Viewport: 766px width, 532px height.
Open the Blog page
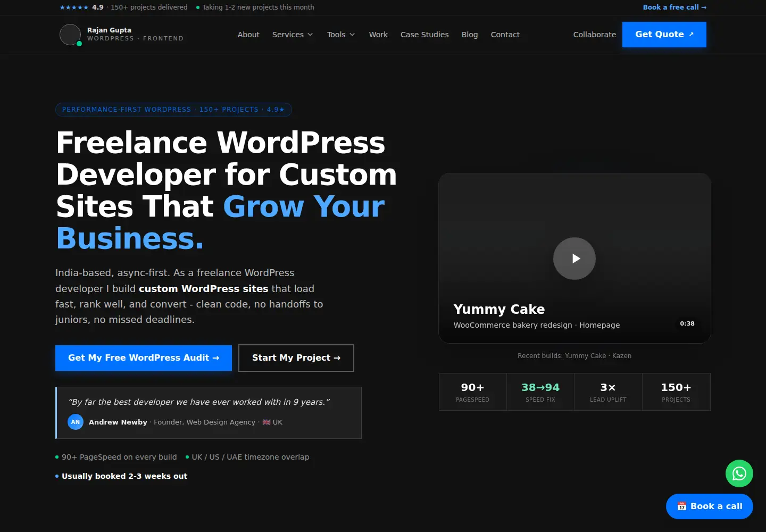(470, 35)
